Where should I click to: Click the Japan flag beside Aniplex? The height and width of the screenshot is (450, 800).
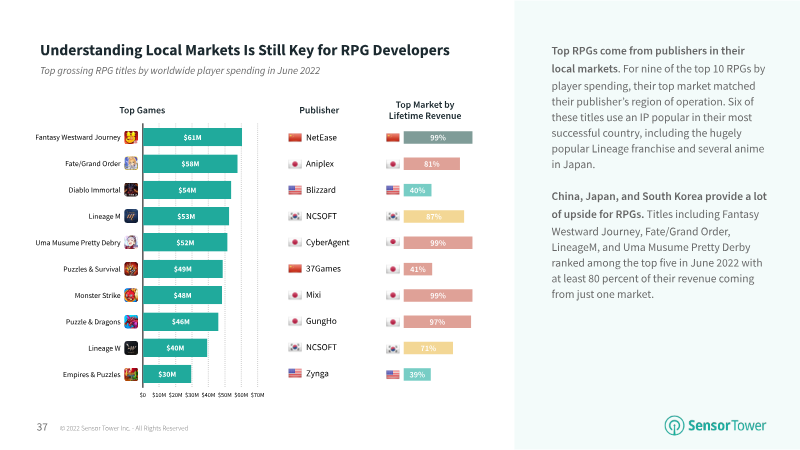pyautogui.click(x=295, y=164)
